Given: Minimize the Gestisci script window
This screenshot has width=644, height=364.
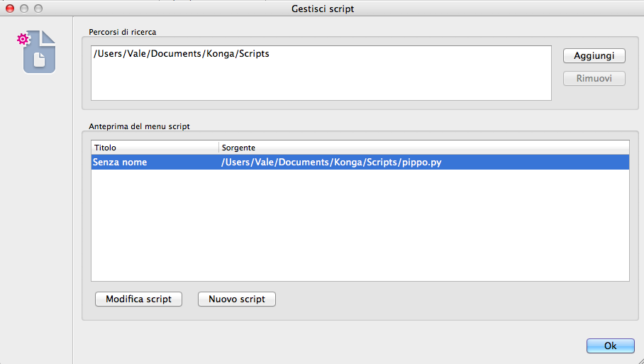Looking at the screenshot, I should (24, 9).
